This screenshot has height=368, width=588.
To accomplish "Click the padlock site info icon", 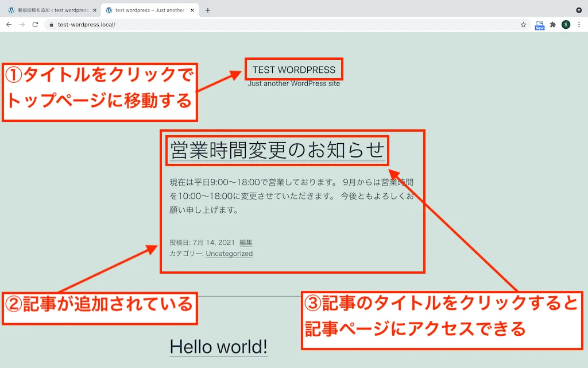I will (x=51, y=25).
